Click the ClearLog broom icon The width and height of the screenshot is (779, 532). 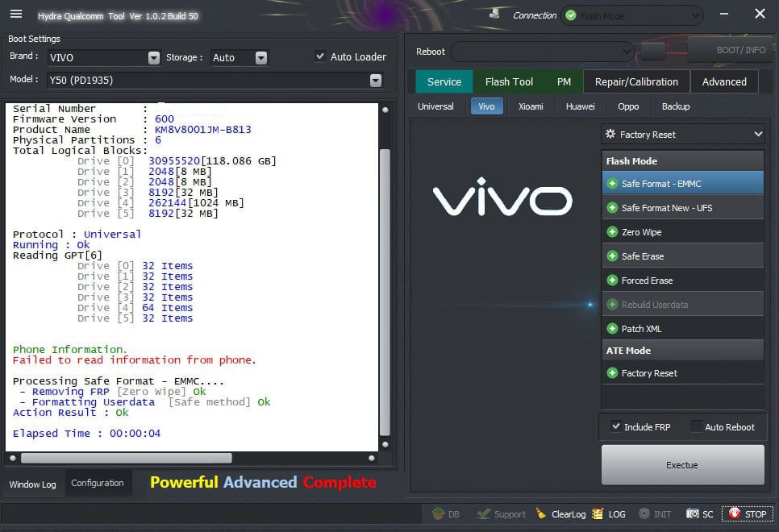click(541, 513)
